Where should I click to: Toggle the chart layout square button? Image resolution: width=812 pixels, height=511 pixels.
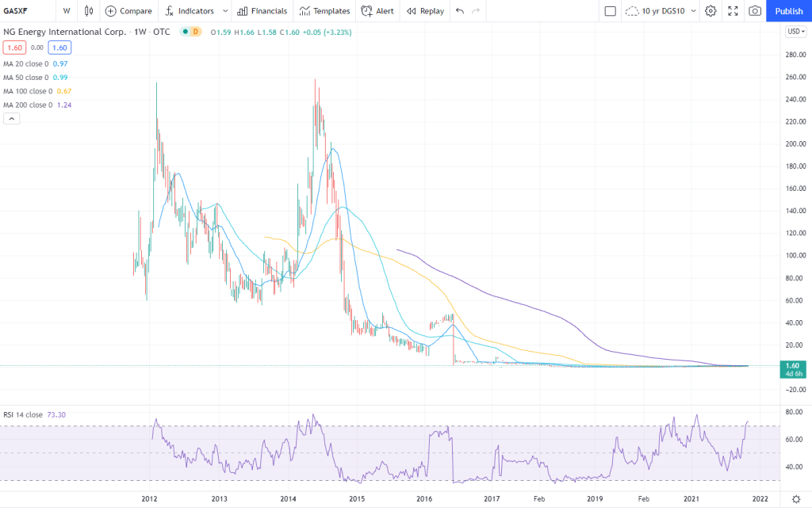610,11
